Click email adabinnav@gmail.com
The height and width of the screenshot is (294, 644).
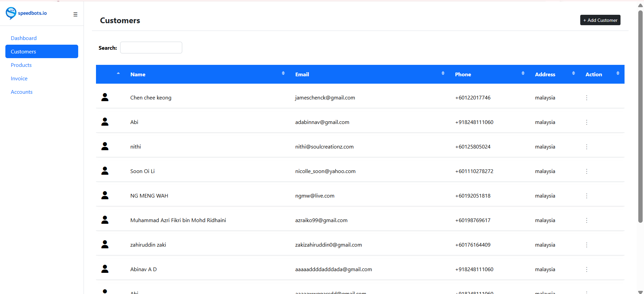[x=322, y=122]
